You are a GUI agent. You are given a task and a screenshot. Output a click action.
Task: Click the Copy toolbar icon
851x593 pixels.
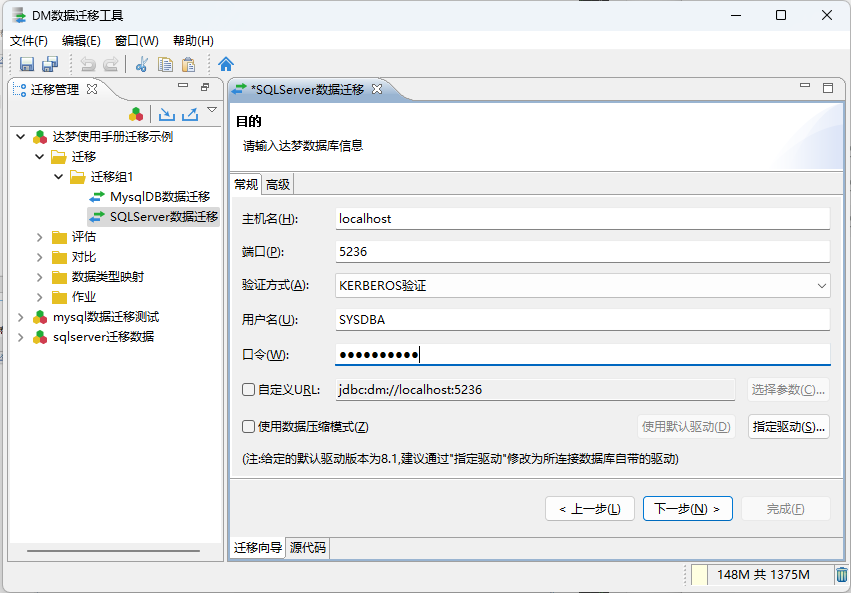coord(165,64)
